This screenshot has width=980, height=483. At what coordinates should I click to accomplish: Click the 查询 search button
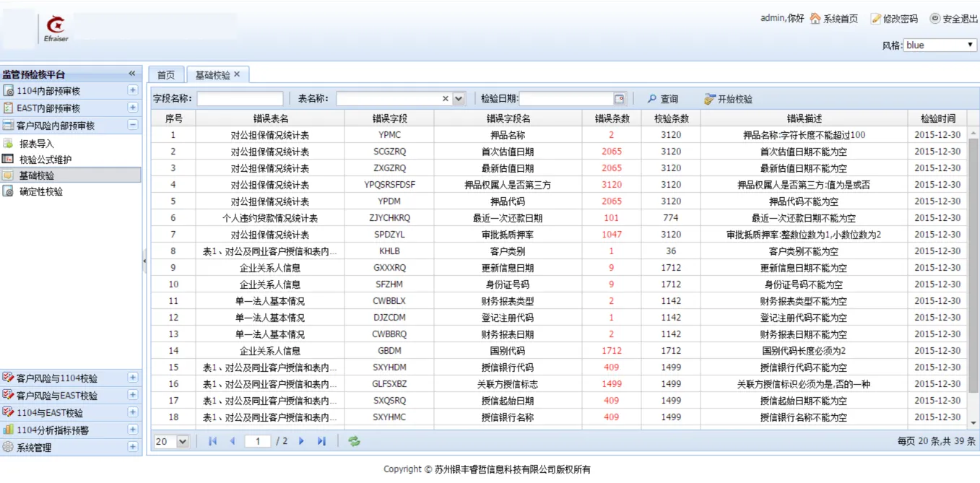[x=663, y=99]
